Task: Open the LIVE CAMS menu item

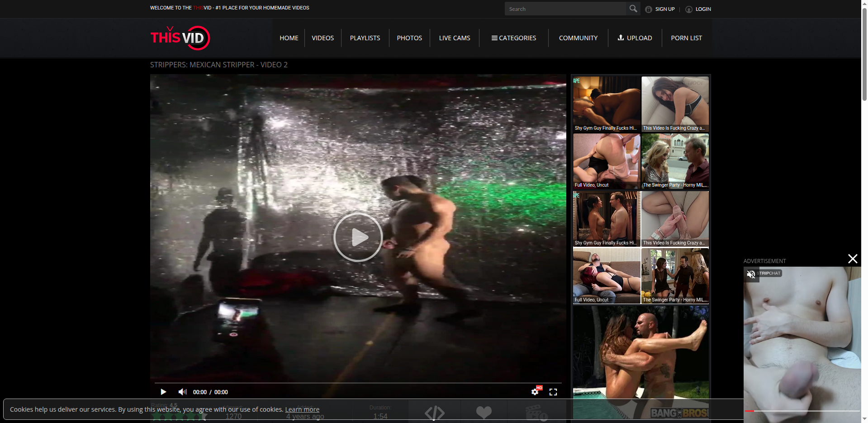Action: pos(455,38)
